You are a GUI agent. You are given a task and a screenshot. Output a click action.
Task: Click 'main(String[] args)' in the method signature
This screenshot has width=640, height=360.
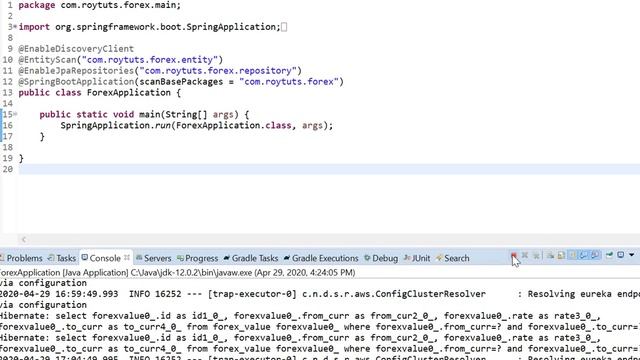189,114
